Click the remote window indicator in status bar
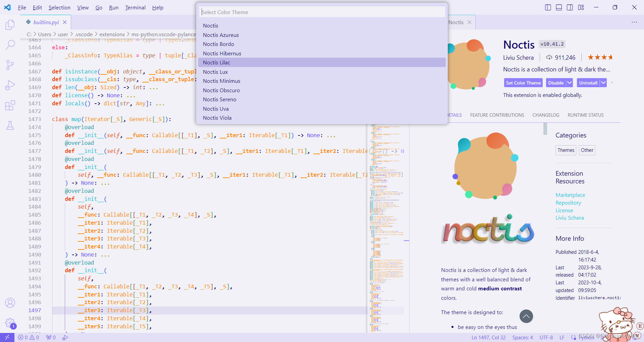Image resolution: width=644 pixels, height=342 pixels. tap(7, 337)
